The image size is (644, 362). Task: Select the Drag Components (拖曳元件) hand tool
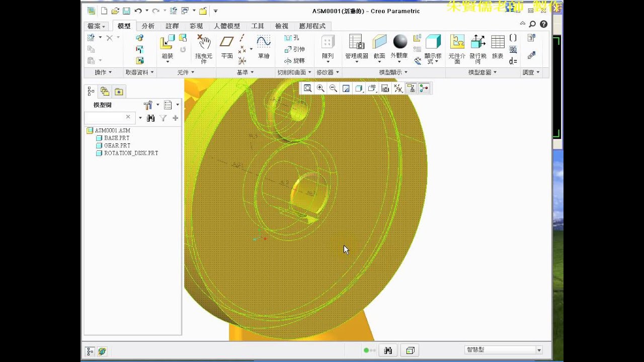tap(204, 49)
